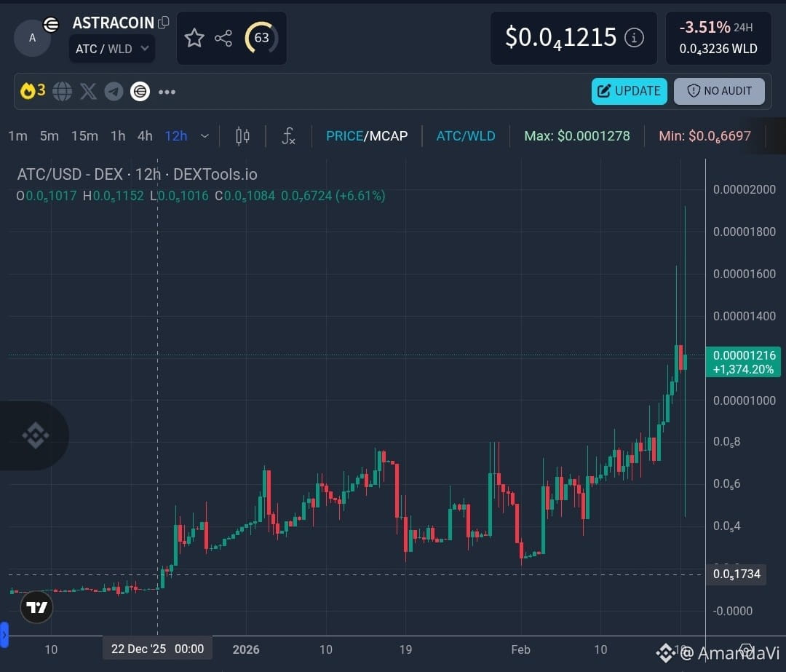
Task: Click the current price label 0.00001216
Action: [743, 362]
